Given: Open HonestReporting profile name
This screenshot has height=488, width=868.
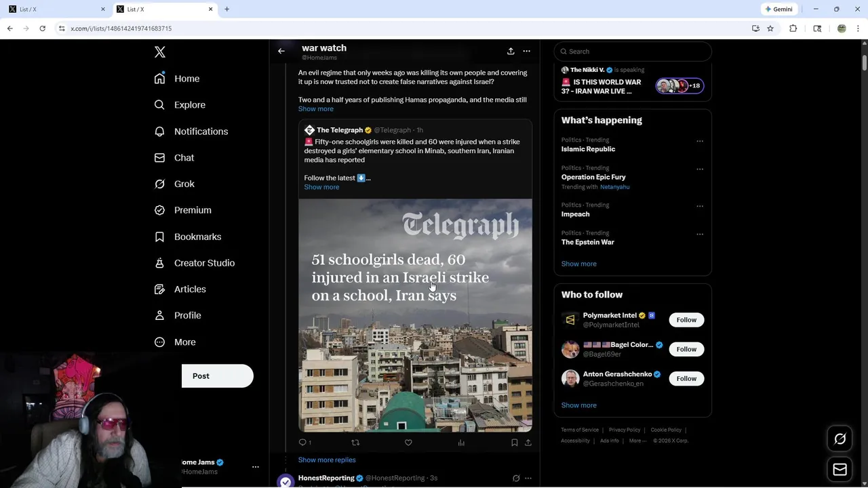Looking at the screenshot, I should tap(326, 478).
